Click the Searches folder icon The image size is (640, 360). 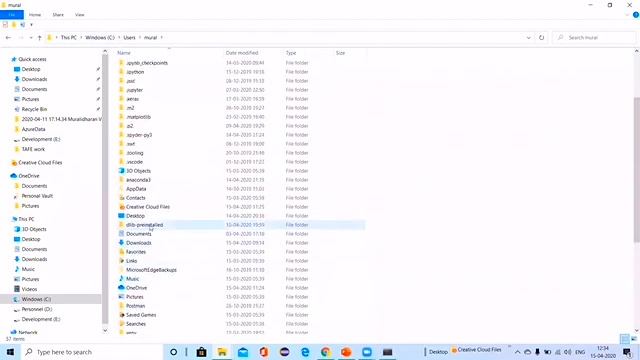click(121, 324)
